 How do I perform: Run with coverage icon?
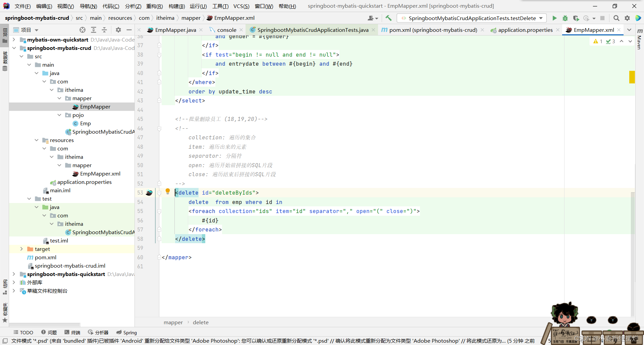coord(576,18)
